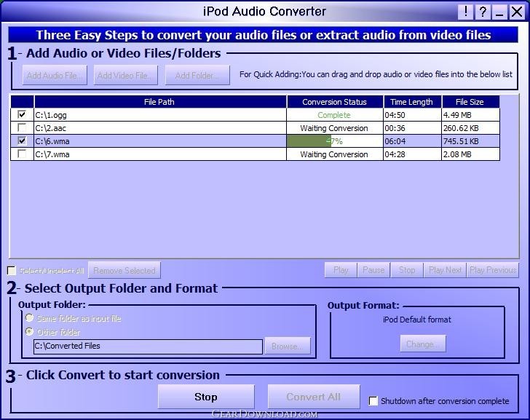This screenshot has height=420, width=530.
Task: Click the 260.62 KB file size cell
Action: [x=470, y=128]
